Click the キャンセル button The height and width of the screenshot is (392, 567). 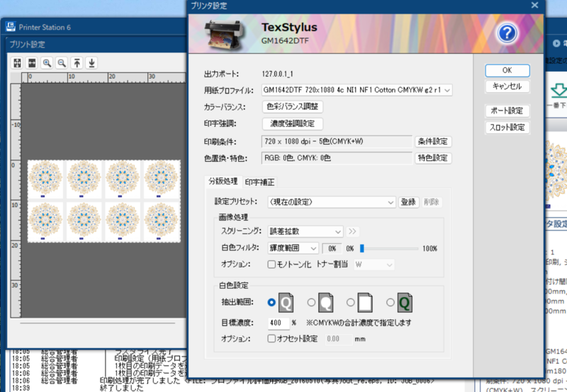tap(507, 86)
